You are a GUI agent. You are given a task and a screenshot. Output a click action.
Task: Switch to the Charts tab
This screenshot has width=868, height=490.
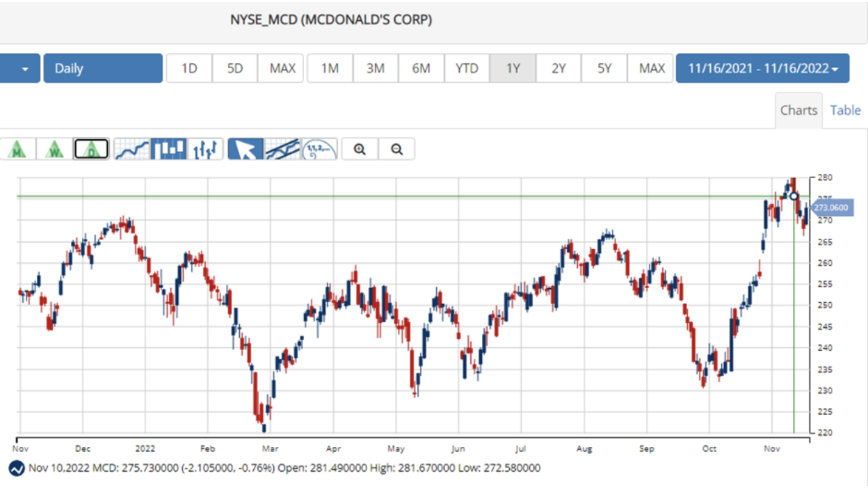pyautogui.click(x=798, y=110)
